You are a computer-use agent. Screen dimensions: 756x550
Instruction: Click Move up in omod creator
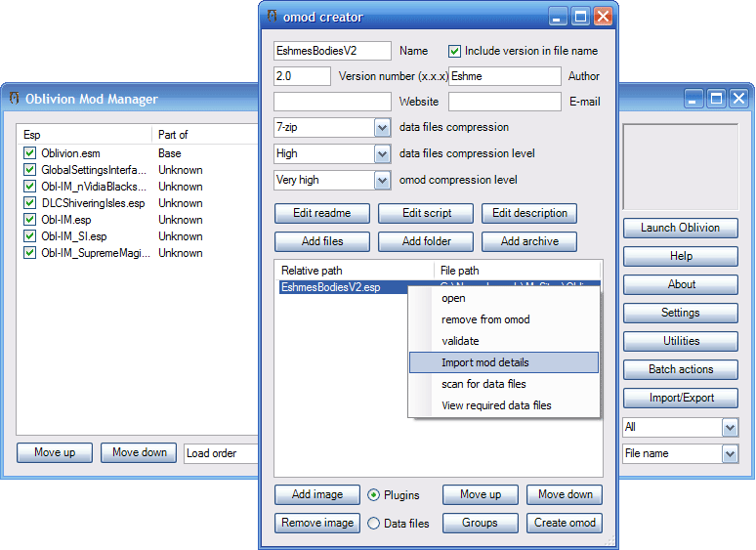pos(481,494)
